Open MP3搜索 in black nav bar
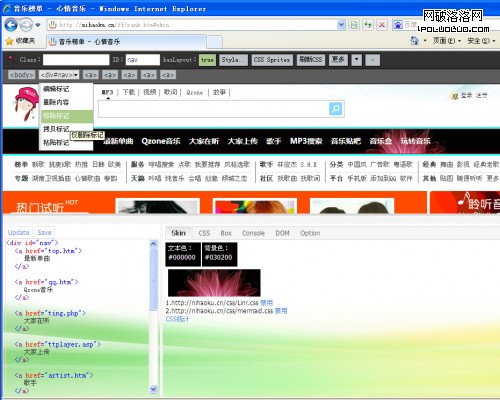The height and width of the screenshot is (400, 500). pos(306,141)
